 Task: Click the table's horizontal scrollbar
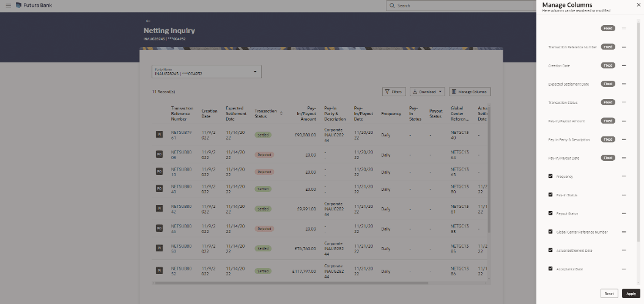point(292,283)
